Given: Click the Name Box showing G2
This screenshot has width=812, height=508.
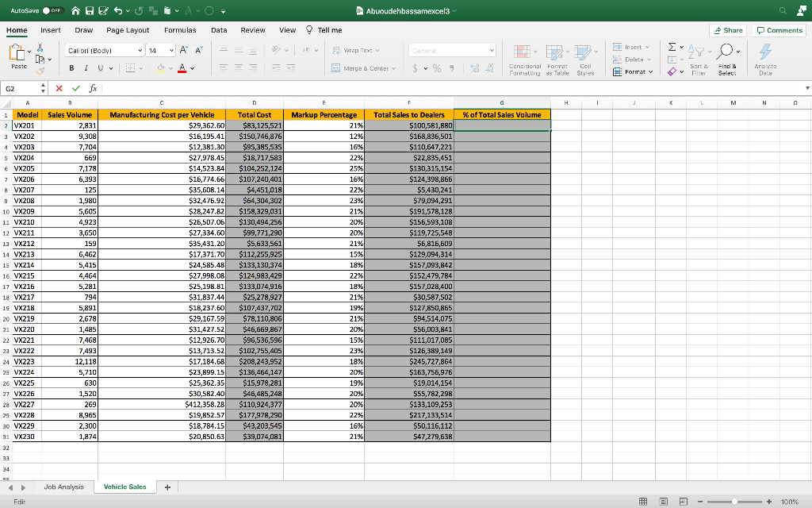Looking at the screenshot, I should tap(21, 89).
